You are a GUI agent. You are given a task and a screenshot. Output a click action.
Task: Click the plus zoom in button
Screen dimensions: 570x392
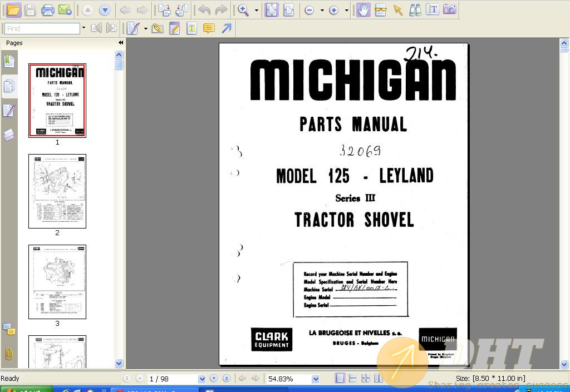point(334,10)
